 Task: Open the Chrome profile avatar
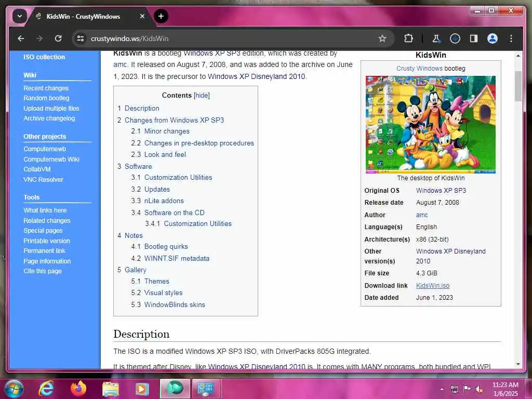(493, 38)
